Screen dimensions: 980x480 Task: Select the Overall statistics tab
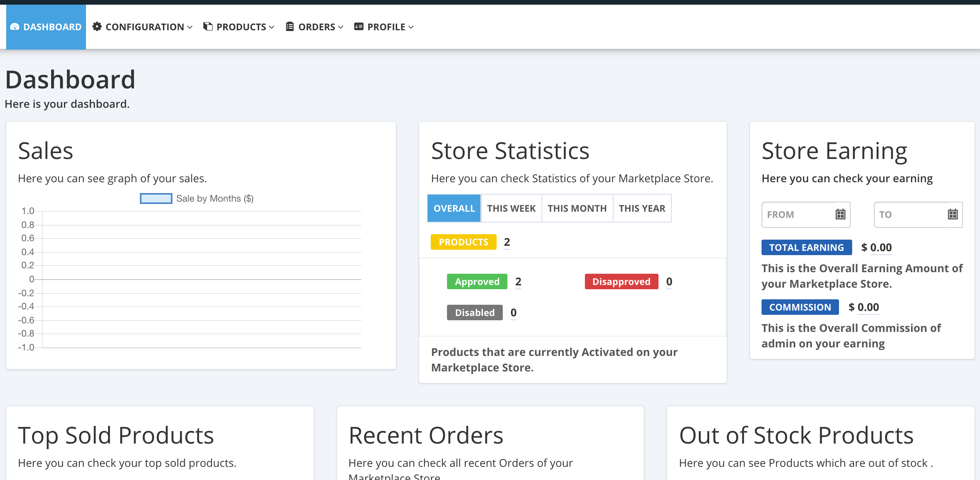454,209
